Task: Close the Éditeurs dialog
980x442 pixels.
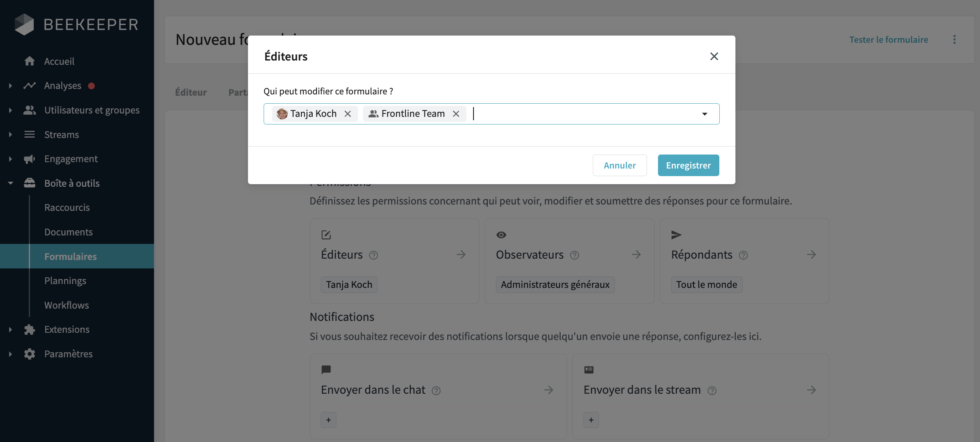Action: pyautogui.click(x=714, y=56)
